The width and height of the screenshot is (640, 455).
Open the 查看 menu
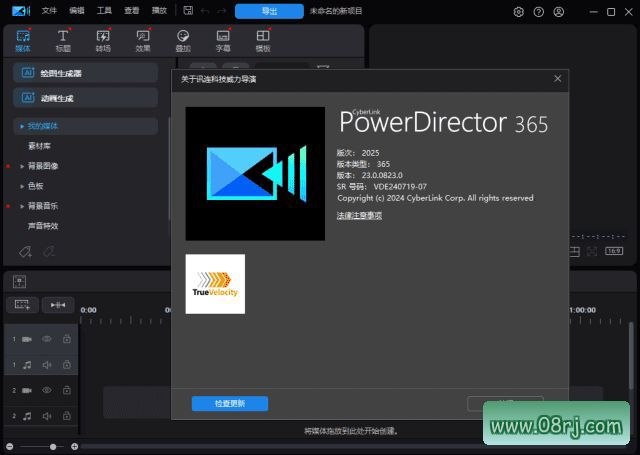tap(131, 11)
